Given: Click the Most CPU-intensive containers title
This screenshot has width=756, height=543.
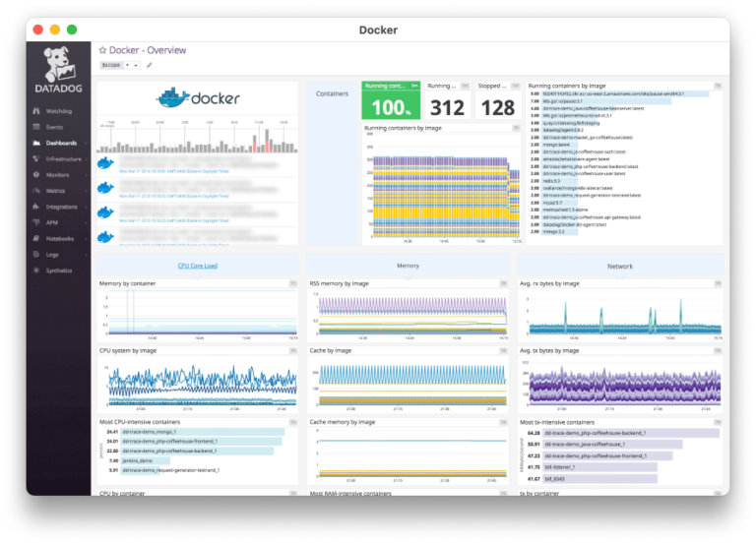Looking at the screenshot, I should [140, 422].
